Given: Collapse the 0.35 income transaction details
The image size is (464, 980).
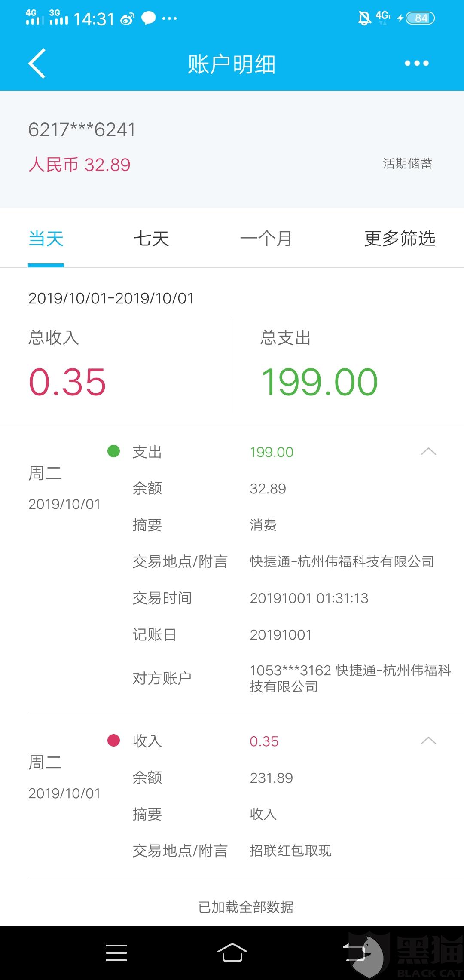Looking at the screenshot, I should point(428,741).
